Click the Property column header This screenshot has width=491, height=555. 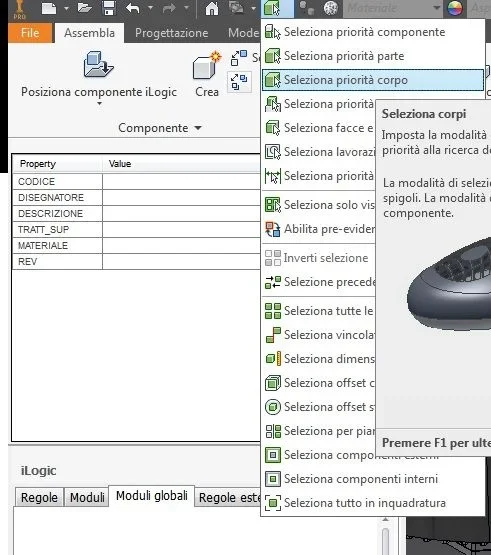click(58, 164)
